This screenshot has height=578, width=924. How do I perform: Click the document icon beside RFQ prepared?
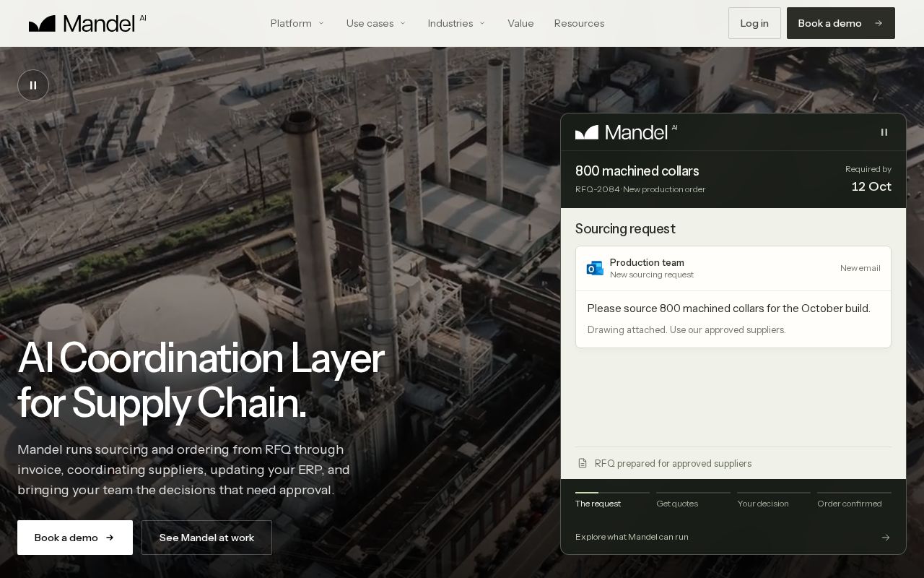[x=583, y=463]
